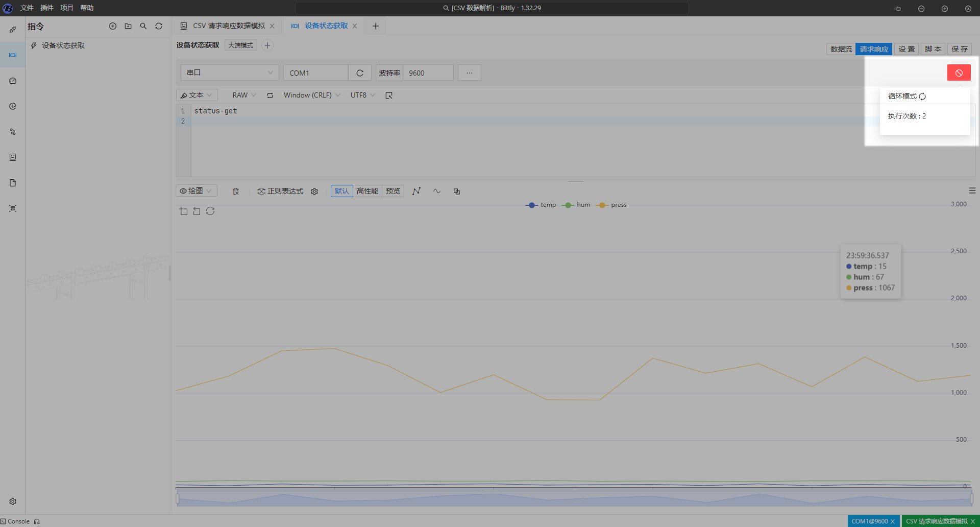Open the Window (CRLF) line ending dropdown

point(311,95)
